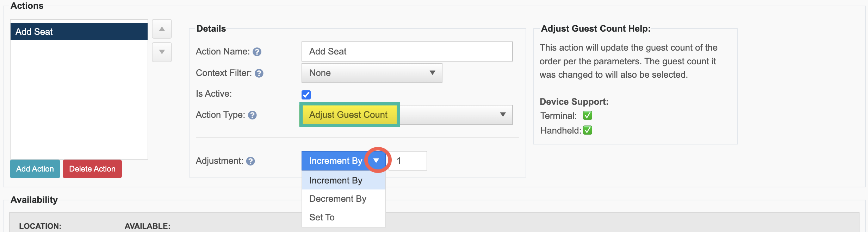Viewport: 868px width, 232px height.
Task: Focus the Action Name text field
Action: [x=407, y=51]
